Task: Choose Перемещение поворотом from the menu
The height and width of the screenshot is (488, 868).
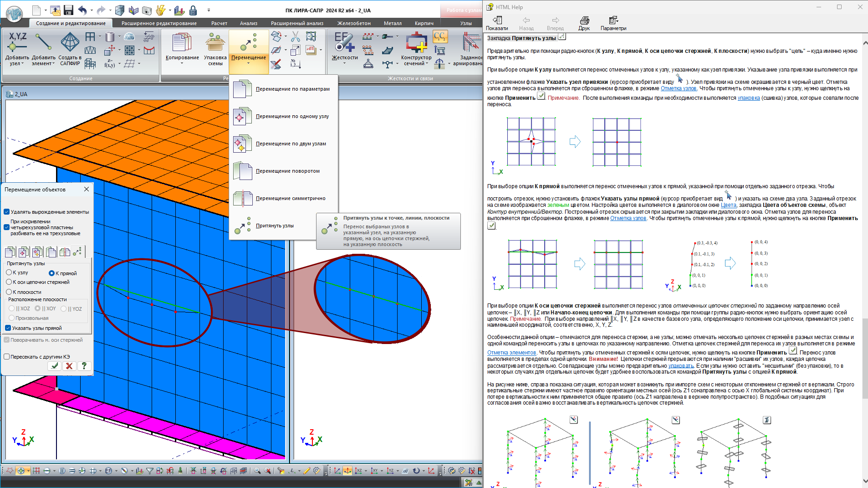Action: pos(287,171)
